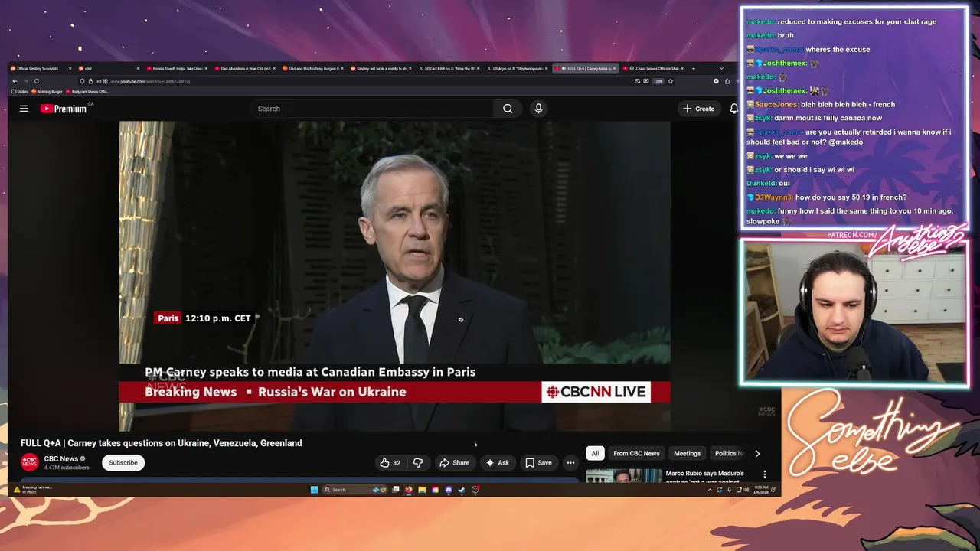Click the YouTube search magnifier button
The height and width of the screenshot is (551, 980).
click(x=508, y=109)
